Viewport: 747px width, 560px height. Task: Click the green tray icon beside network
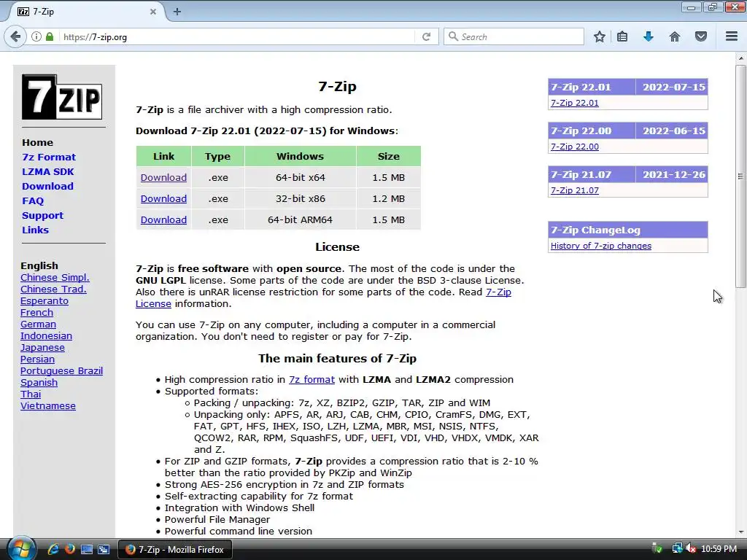[657, 548]
